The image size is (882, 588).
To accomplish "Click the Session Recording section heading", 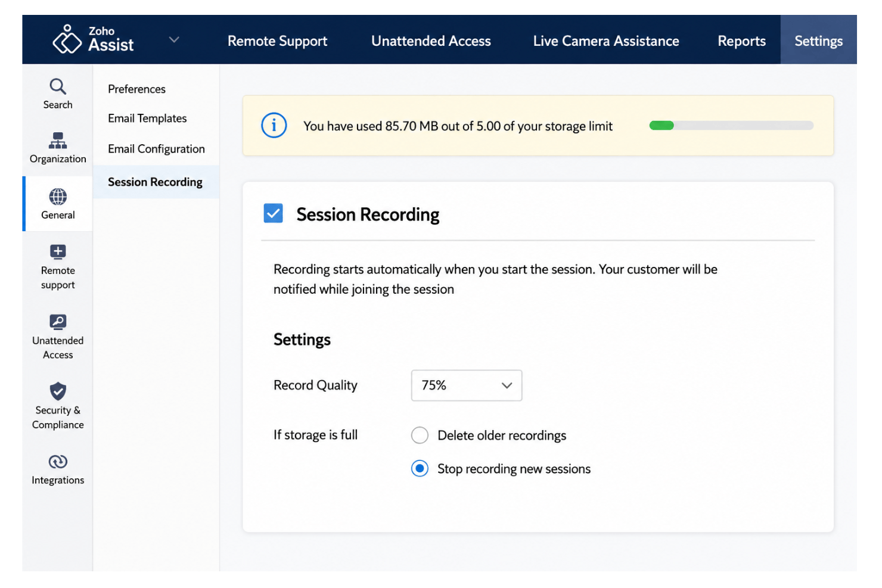I will click(368, 214).
